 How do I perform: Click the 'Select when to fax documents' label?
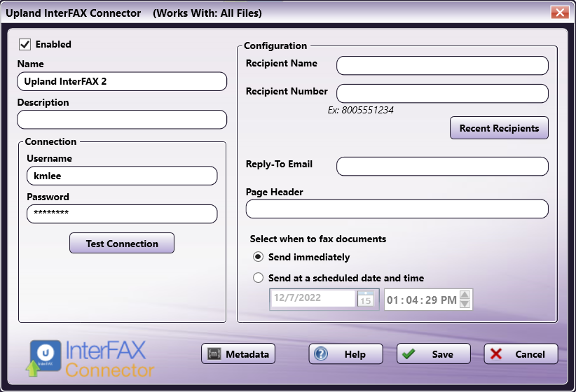pyautogui.click(x=317, y=239)
